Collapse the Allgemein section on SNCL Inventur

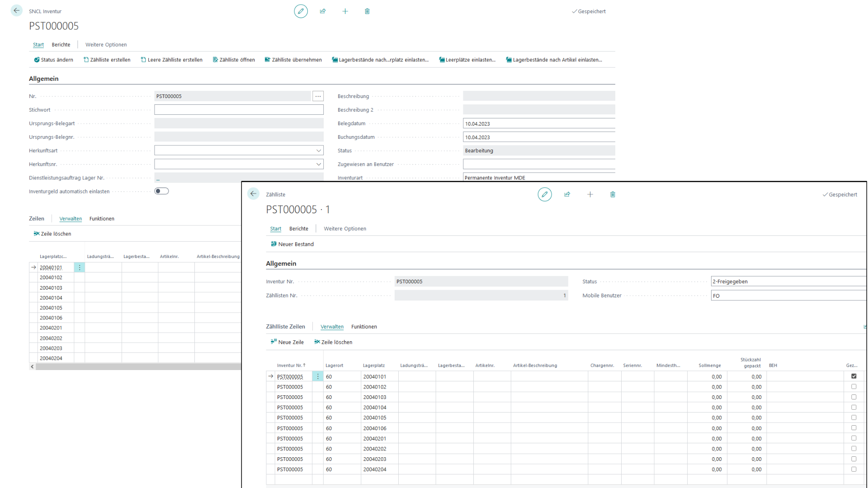coord(44,79)
